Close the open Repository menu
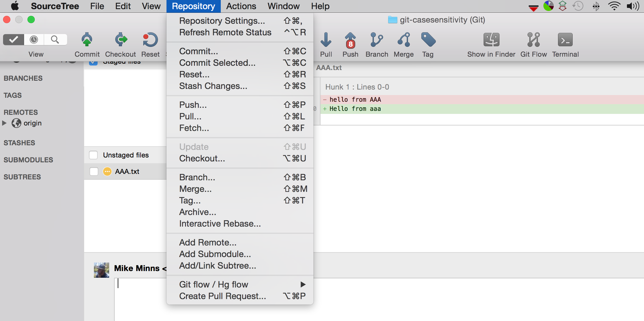The image size is (644, 321). 194,6
